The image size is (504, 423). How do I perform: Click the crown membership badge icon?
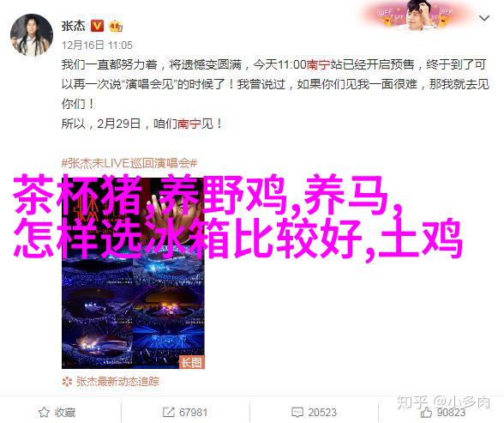[116, 26]
